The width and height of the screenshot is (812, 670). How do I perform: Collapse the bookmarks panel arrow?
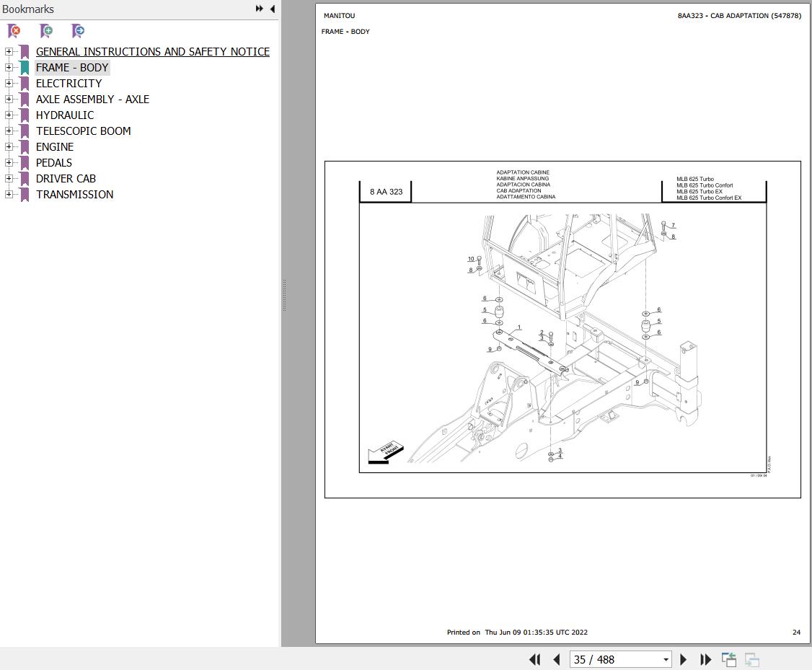273,9
